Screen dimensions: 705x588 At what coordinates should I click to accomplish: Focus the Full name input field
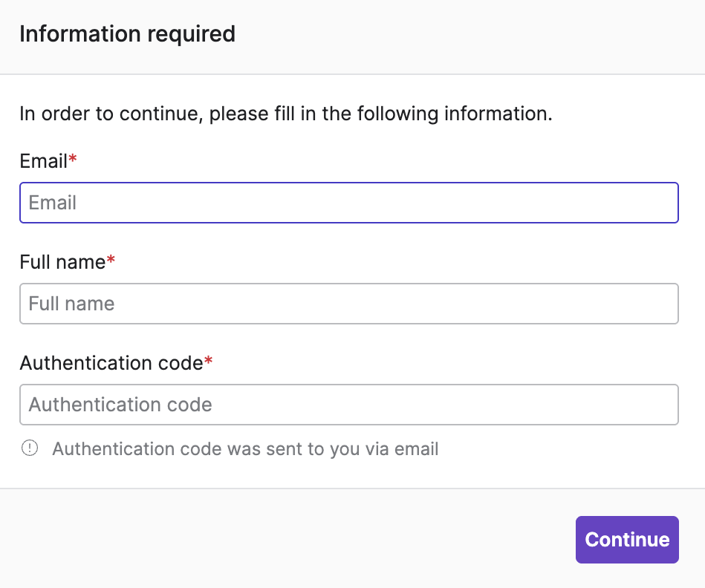click(348, 304)
